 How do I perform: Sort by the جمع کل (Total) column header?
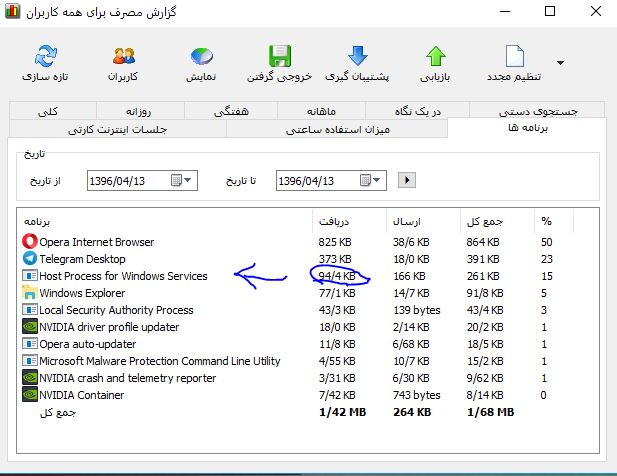[497, 221]
